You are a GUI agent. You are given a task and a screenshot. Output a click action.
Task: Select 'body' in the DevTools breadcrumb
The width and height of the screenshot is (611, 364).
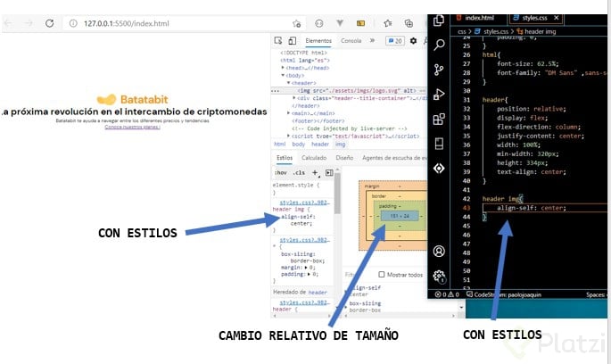(299, 145)
